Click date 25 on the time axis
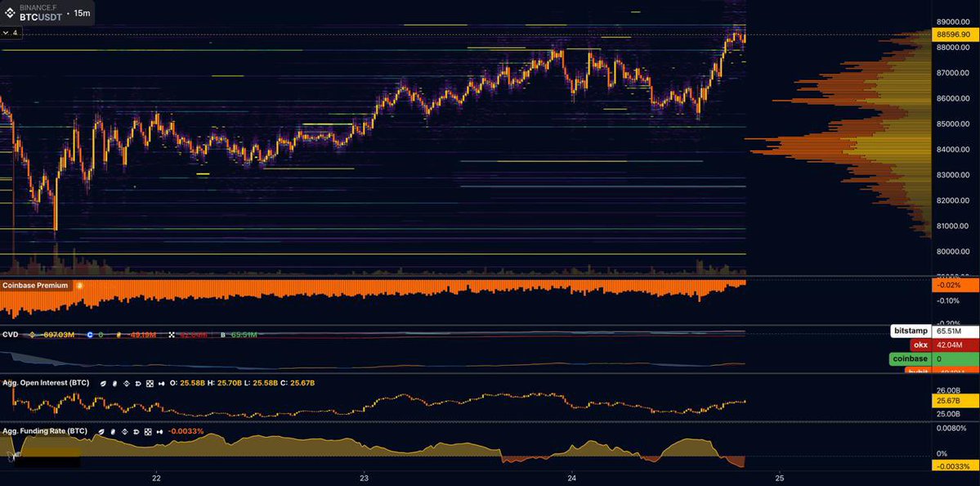Screen dimensions: 980x486 click(780, 478)
